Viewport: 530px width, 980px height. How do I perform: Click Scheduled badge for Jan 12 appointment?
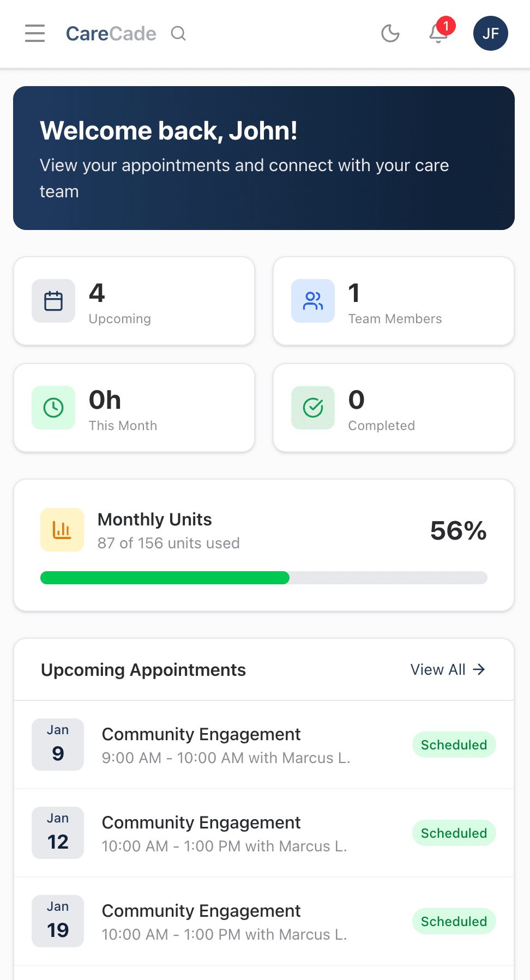[454, 833]
